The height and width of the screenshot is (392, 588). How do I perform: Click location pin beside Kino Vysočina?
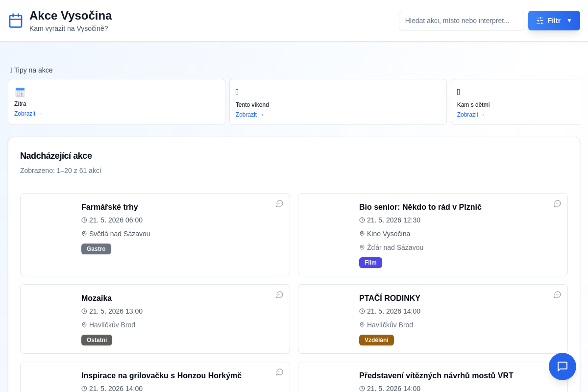click(x=362, y=234)
